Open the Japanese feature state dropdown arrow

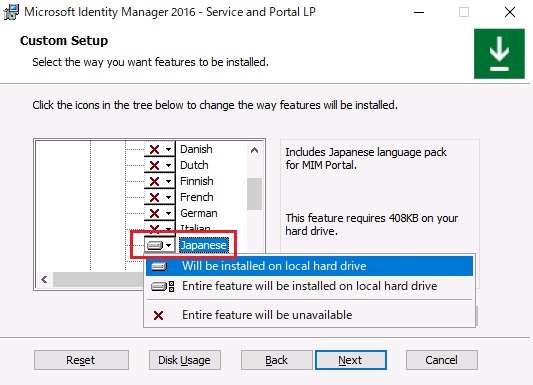coord(169,245)
